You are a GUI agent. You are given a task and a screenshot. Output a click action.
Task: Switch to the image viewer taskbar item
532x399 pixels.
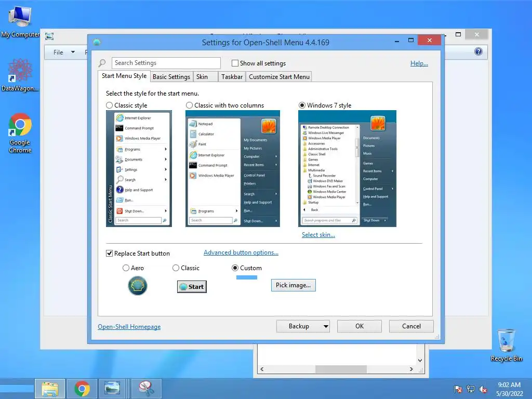pyautogui.click(x=112, y=389)
